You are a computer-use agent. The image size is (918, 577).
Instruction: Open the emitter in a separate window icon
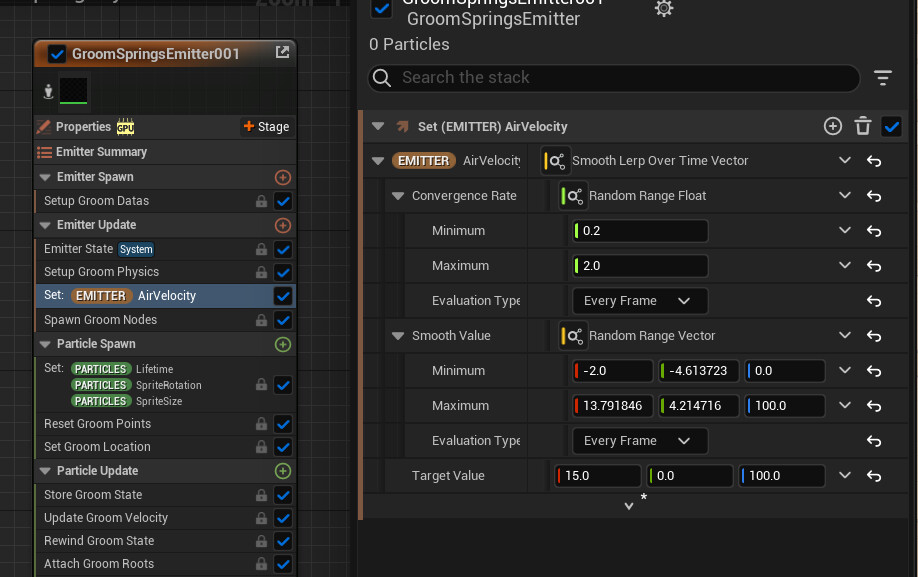[x=283, y=53]
